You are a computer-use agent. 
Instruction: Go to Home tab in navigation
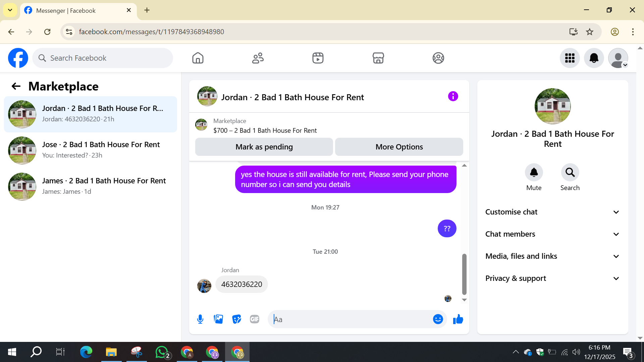click(x=198, y=58)
